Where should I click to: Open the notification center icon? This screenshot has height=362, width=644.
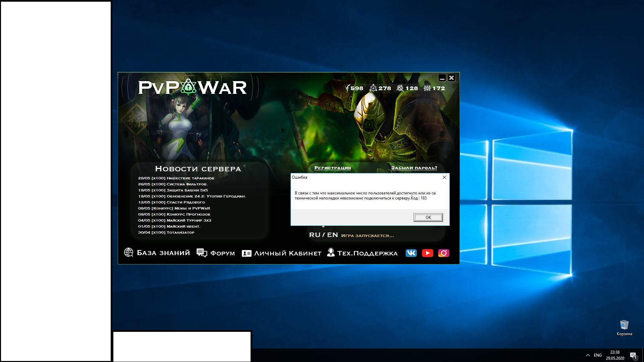pos(633,355)
